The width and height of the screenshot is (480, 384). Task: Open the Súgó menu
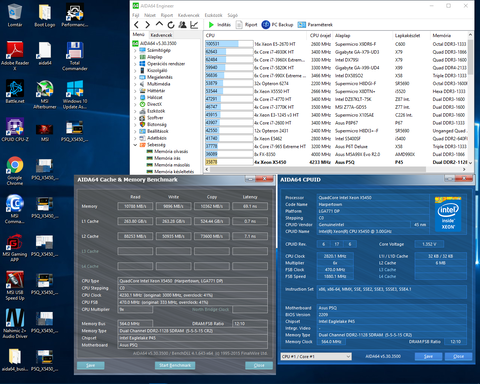point(232,15)
